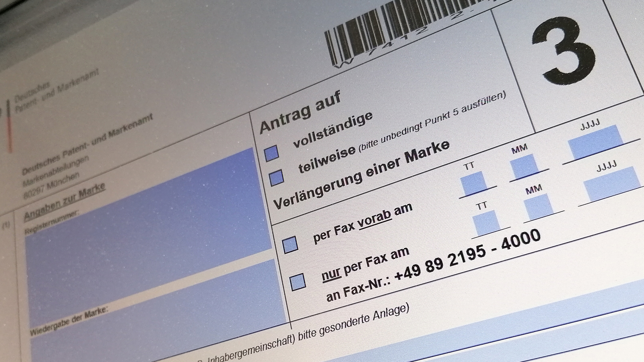Select TT day field in 'per Fax vorab' row
The width and height of the screenshot is (644, 362).
pyautogui.click(x=474, y=184)
